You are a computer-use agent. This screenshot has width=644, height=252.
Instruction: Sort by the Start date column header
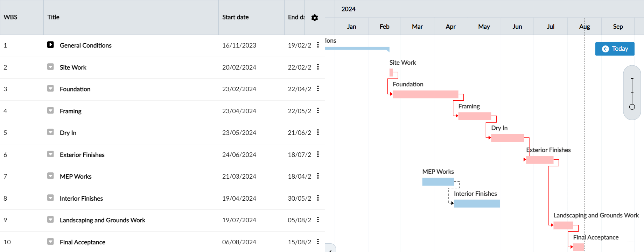pos(236,17)
